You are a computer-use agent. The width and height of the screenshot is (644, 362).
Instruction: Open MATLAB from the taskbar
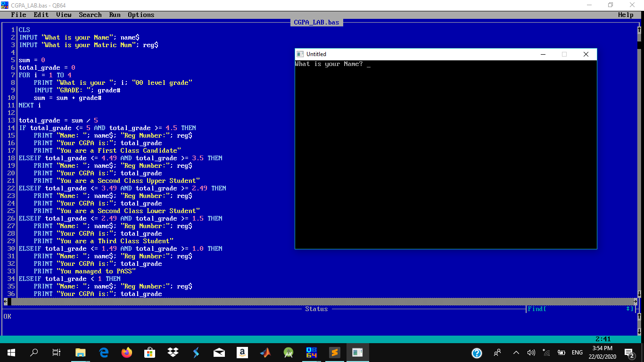[265, 352]
